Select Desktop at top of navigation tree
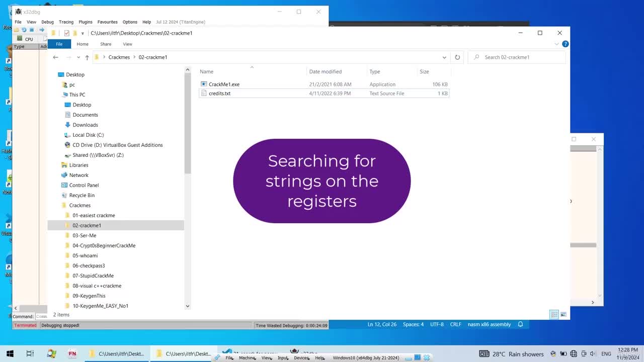 (75, 74)
